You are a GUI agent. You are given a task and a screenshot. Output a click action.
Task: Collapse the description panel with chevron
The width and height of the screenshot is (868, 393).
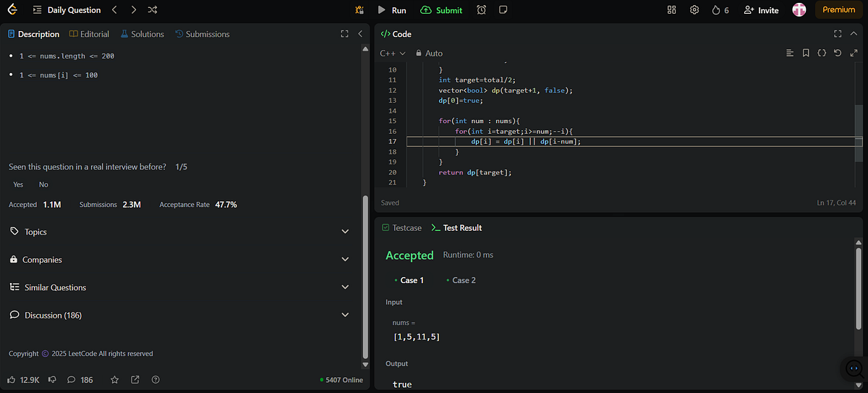pyautogui.click(x=360, y=34)
